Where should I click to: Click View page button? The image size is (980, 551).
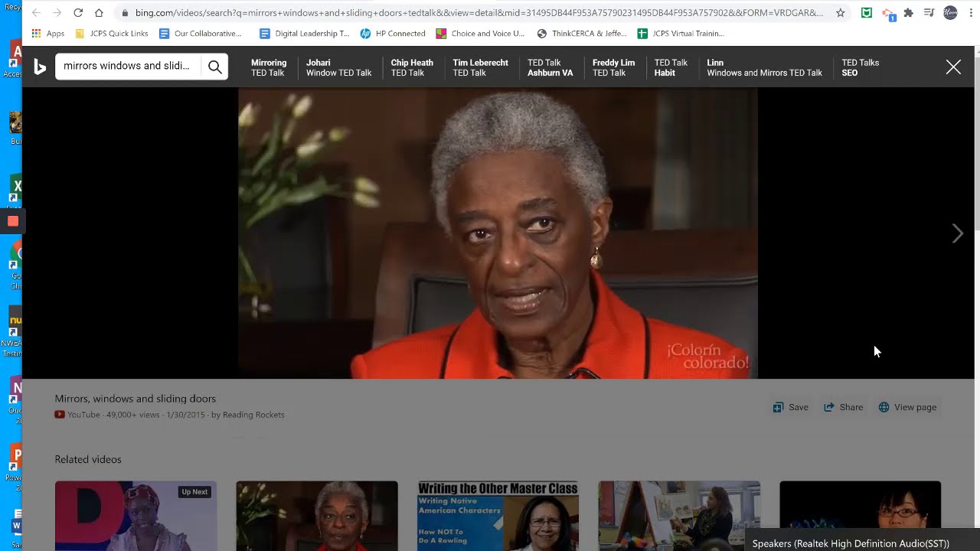907,407
